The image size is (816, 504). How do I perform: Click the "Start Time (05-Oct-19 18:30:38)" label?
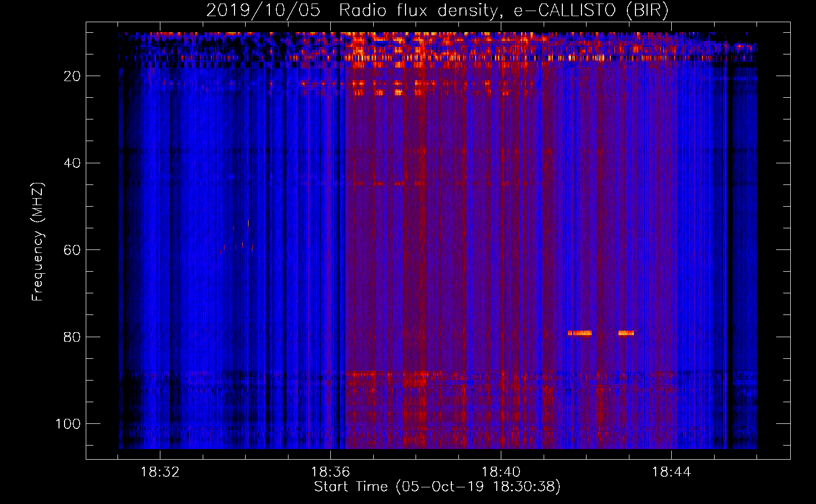[x=437, y=487]
